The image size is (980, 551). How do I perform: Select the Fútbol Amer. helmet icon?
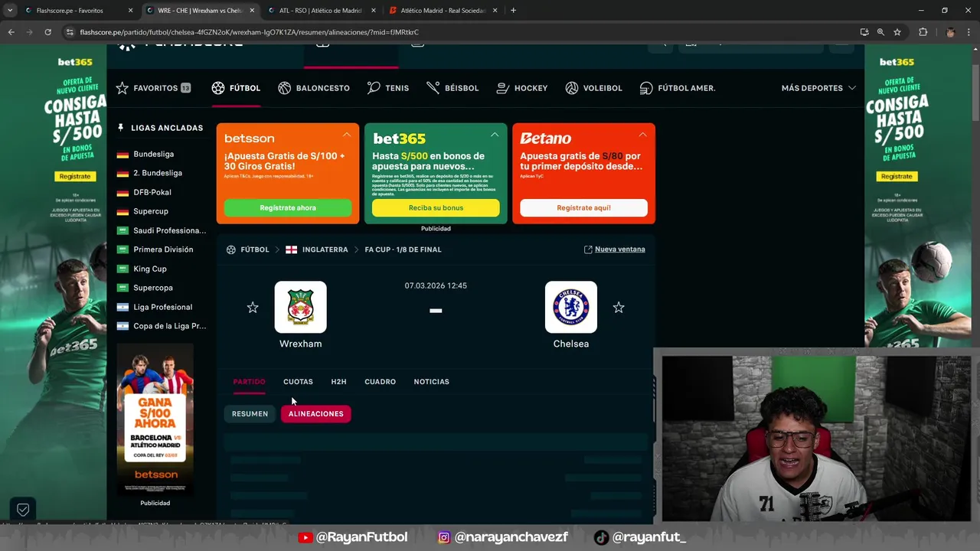[x=646, y=88]
